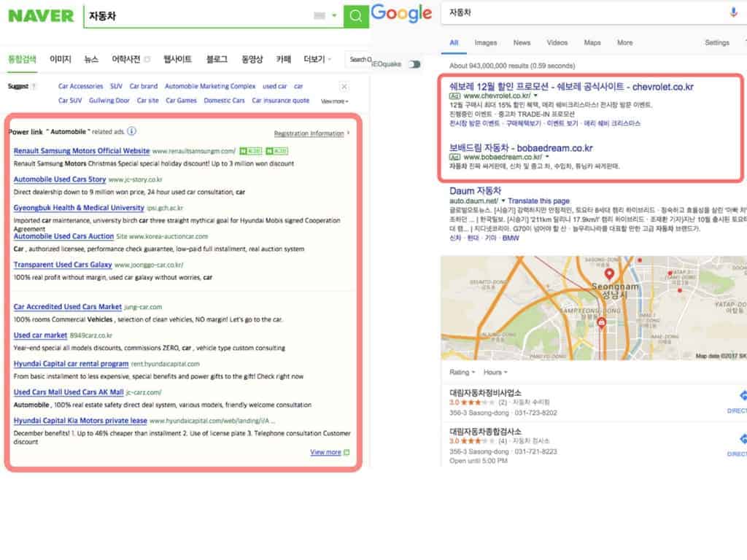
Task: Toggle the SEOquake switch
Action: point(415,64)
